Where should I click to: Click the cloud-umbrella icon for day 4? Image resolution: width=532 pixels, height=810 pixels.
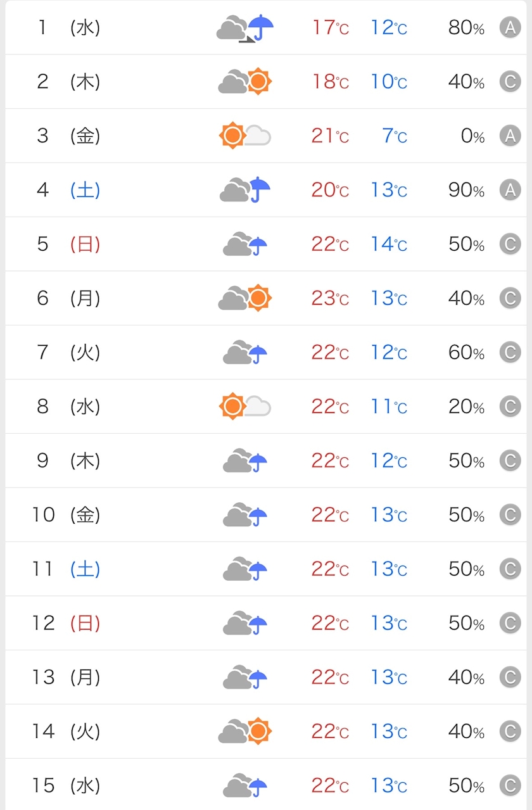click(x=245, y=190)
